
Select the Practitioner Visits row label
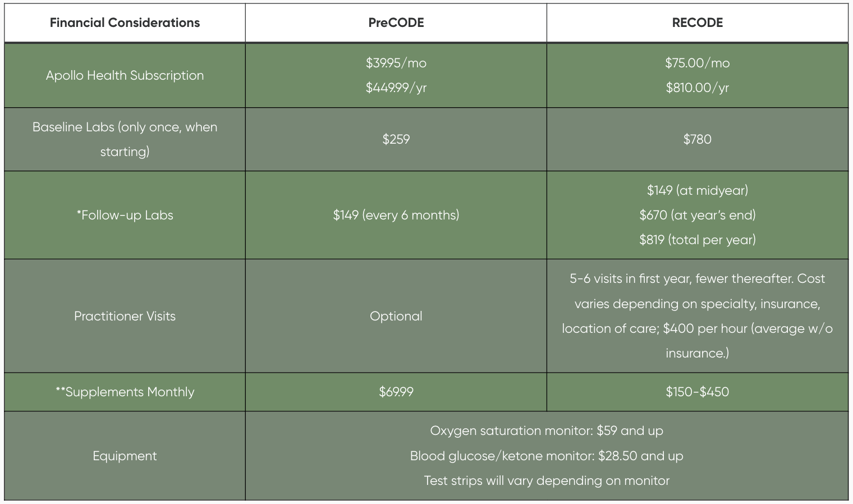coord(125,316)
